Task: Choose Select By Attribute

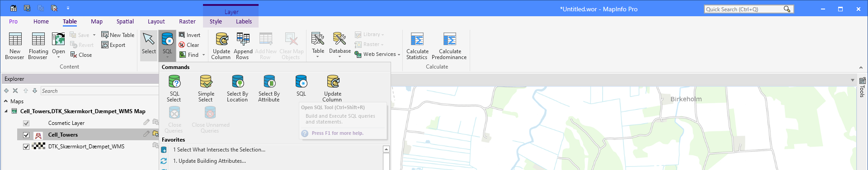Action: [x=269, y=88]
